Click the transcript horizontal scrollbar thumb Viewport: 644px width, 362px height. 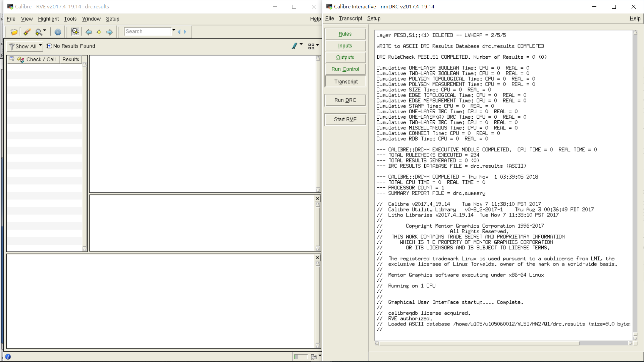click(x=479, y=343)
